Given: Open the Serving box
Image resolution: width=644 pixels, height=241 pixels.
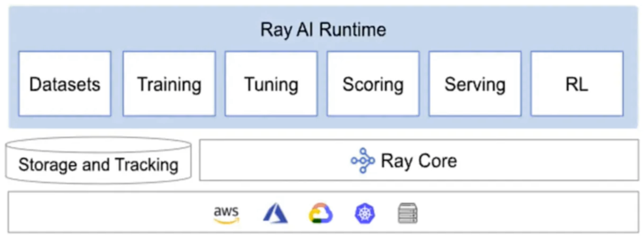Looking at the screenshot, I should [x=475, y=84].
